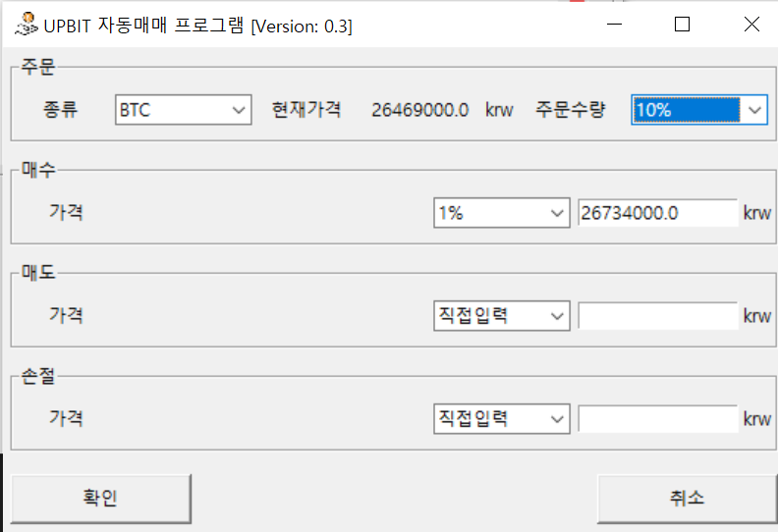This screenshot has width=778, height=532.
Task: Open the 종류 BTC coin dropdown
Action: click(183, 110)
